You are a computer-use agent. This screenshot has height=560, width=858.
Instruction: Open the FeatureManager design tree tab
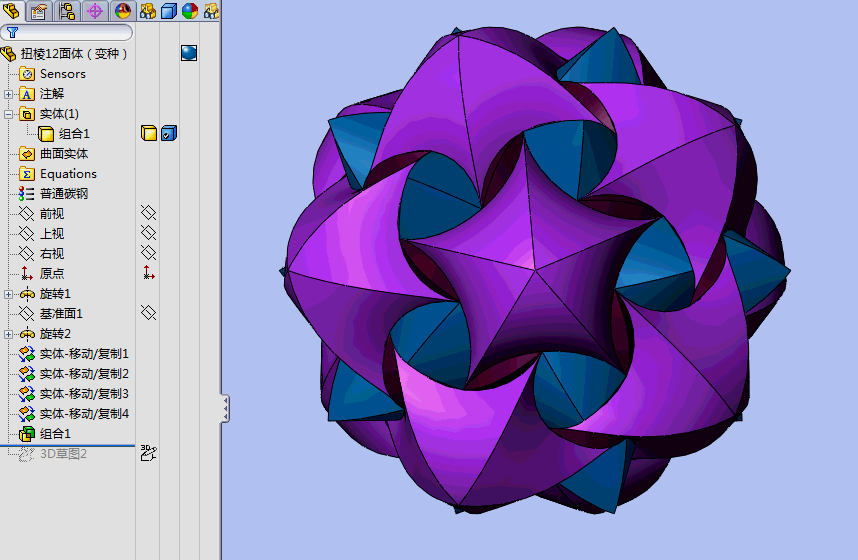pos(11,10)
